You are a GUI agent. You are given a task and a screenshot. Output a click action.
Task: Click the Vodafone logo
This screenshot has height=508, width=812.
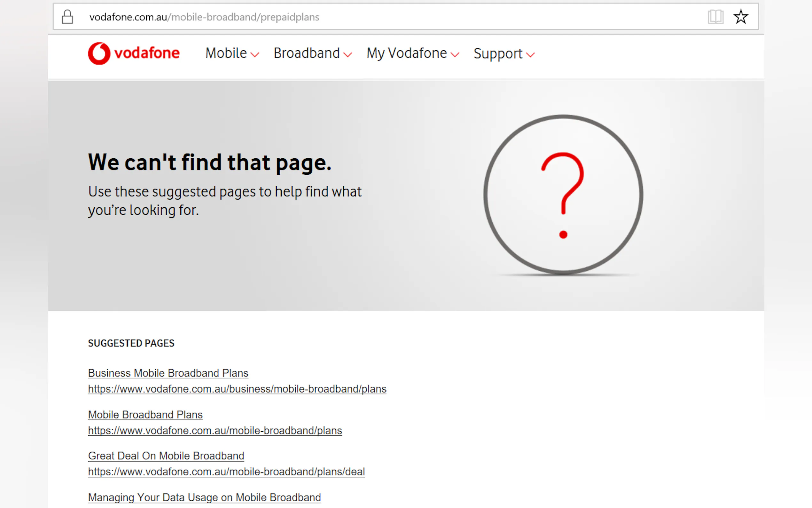tap(134, 53)
